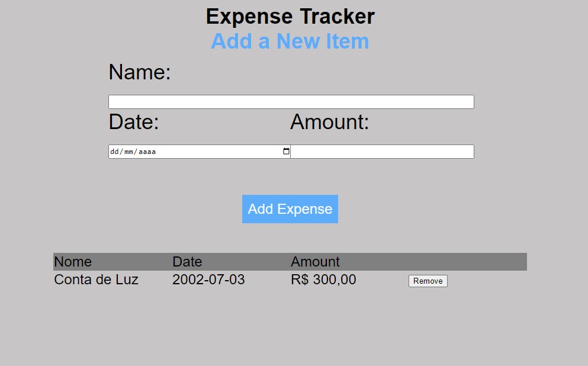This screenshot has width=588, height=366.
Task: Focus the Amount input field
Action: (382, 152)
